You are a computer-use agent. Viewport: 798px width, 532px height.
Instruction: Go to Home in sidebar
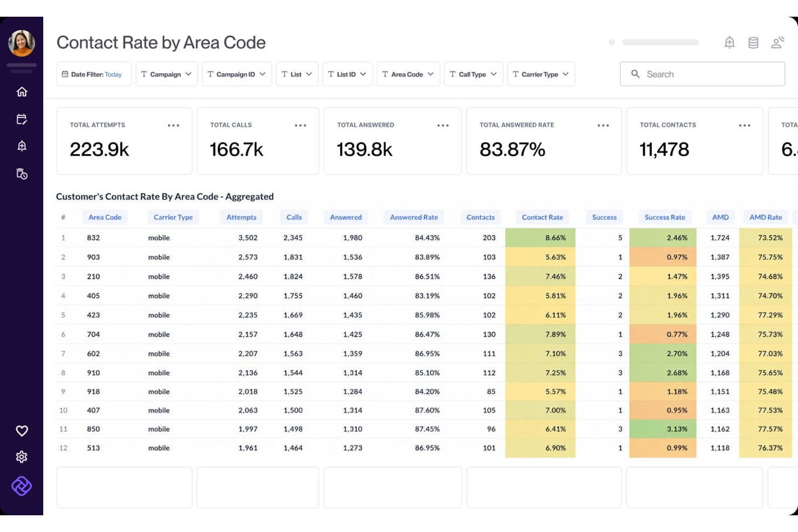(x=22, y=92)
